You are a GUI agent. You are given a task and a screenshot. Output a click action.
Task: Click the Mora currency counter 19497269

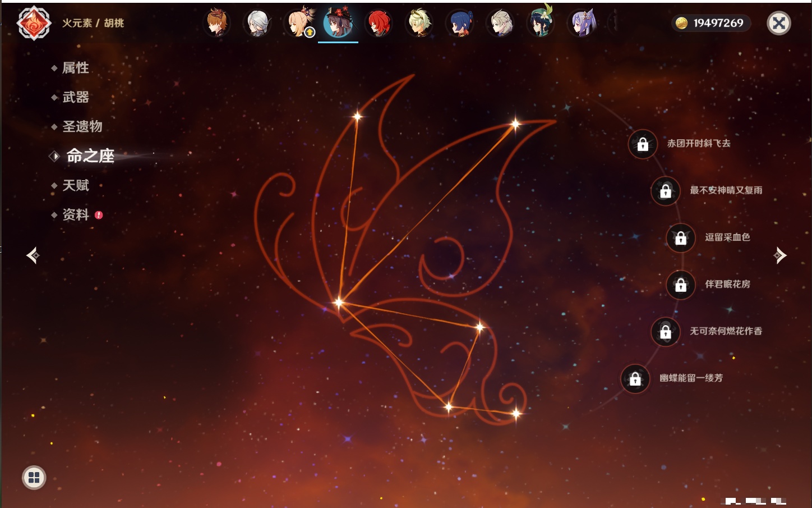tap(710, 23)
